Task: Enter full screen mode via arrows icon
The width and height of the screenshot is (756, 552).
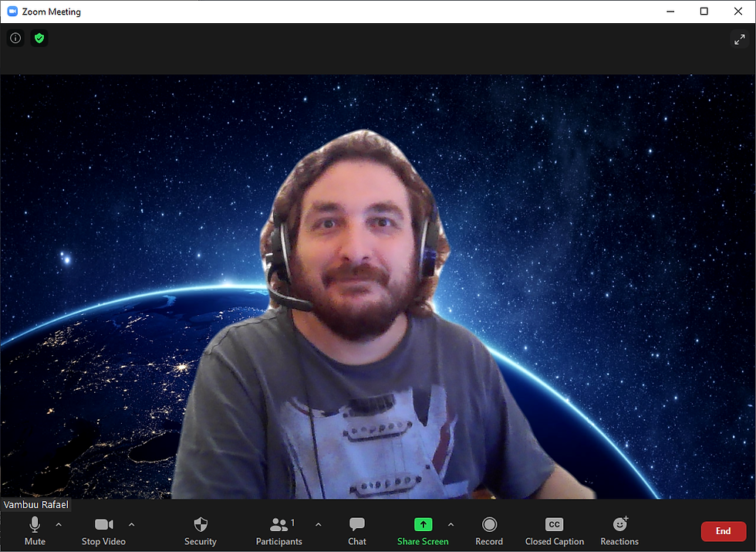Action: (740, 39)
